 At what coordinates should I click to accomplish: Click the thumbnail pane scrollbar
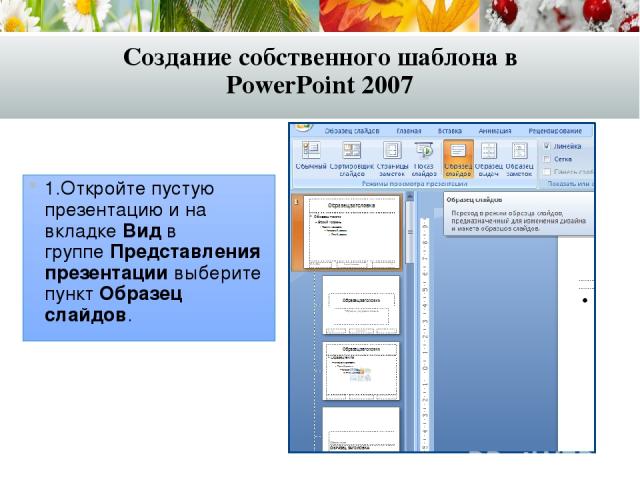pyautogui.click(x=410, y=322)
